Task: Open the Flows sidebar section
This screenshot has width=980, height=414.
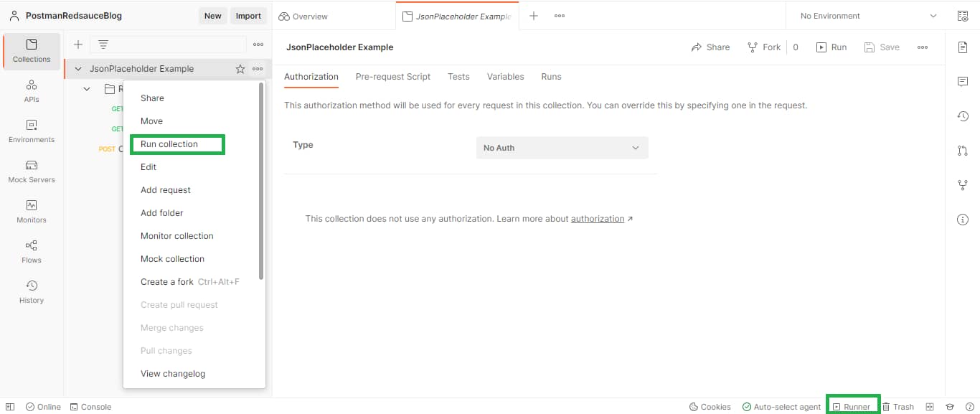Action: click(32, 252)
